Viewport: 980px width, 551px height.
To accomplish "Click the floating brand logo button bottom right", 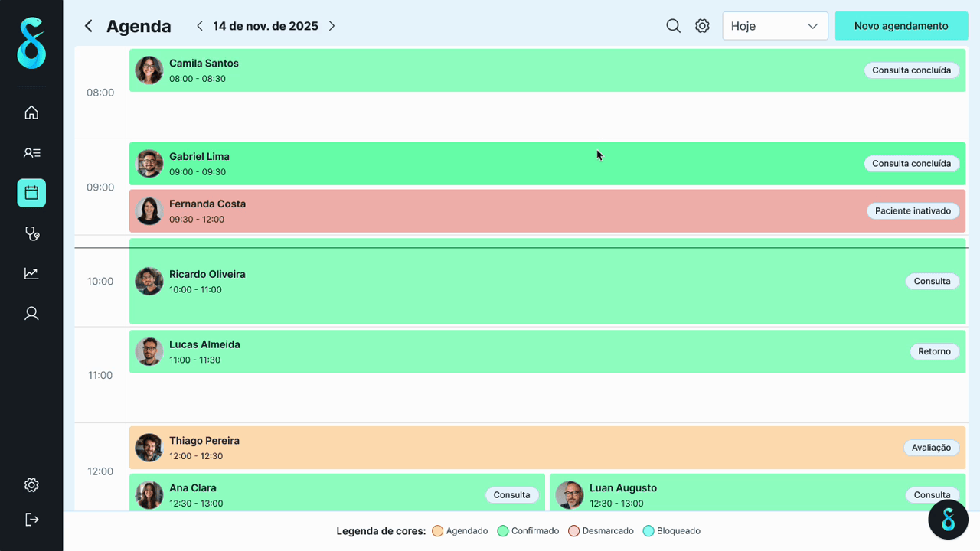I will (x=948, y=519).
